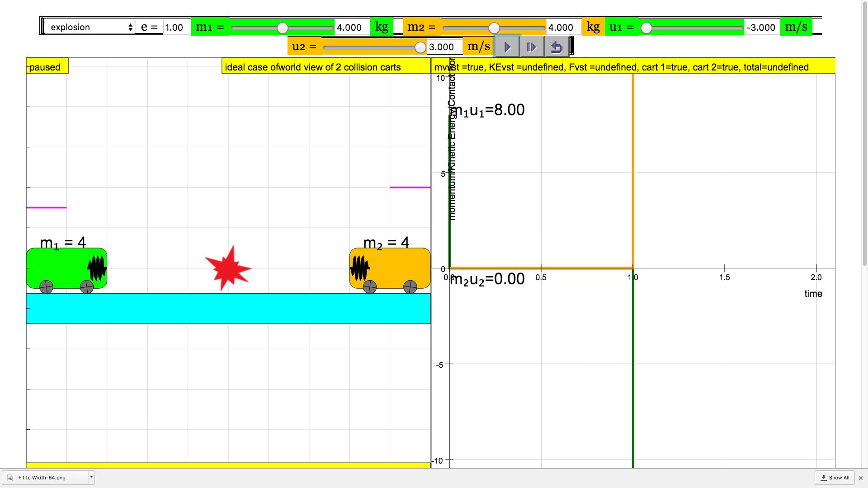This screenshot has height=488, width=868.
Task: Click the u2 value field 3.000
Action: coord(444,47)
